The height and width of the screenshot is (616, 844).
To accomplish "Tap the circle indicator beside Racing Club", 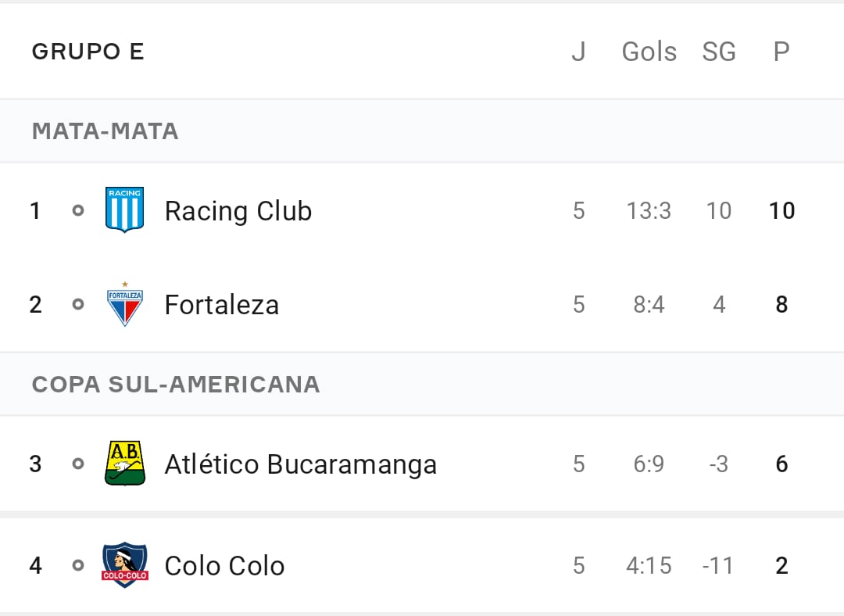I will pos(78,210).
